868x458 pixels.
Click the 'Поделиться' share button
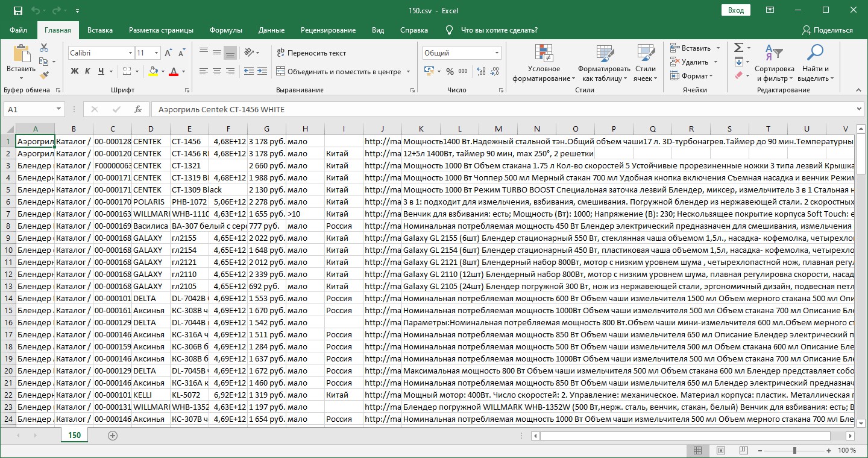827,30
